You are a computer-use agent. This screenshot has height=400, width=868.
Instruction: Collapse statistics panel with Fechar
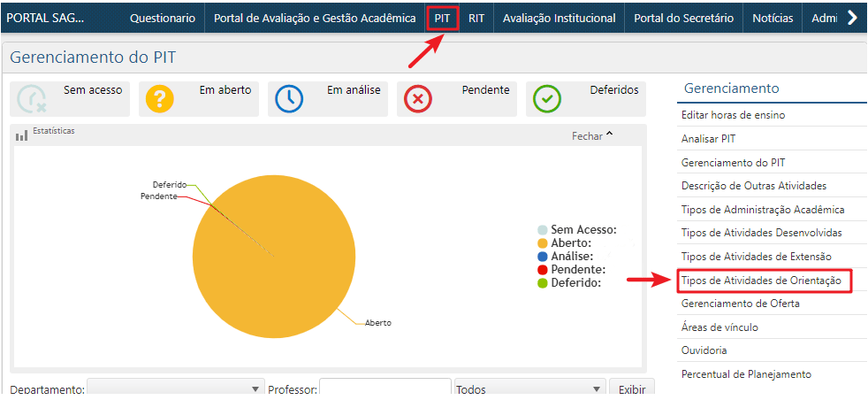coord(592,136)
